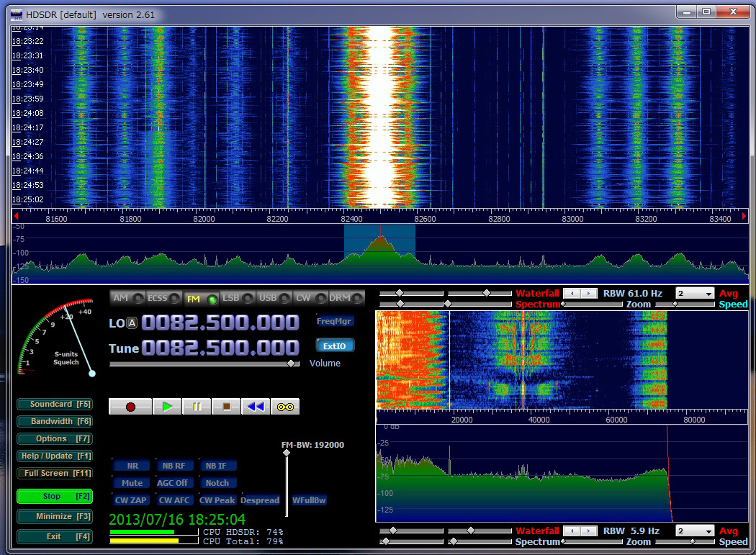Toggle the Notch filter
This screenshot has width=756, height=555.
217,483
